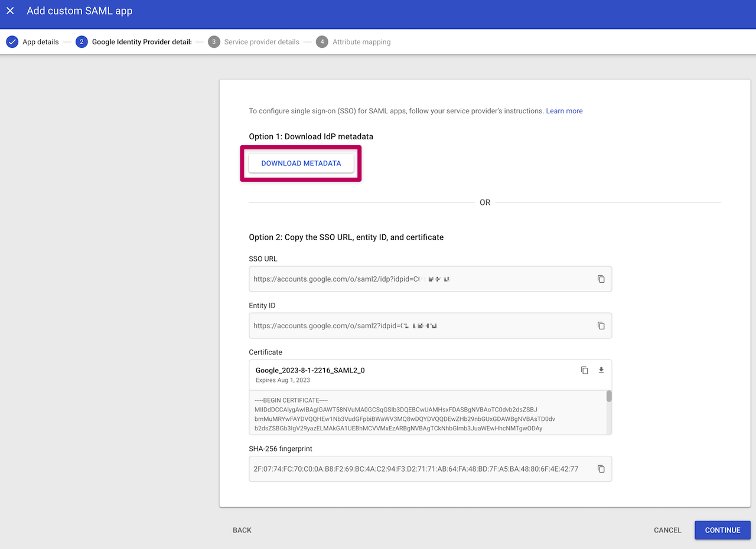Close the Add custom SAML app dialog
756x549 pixels.
coord(10,11)
